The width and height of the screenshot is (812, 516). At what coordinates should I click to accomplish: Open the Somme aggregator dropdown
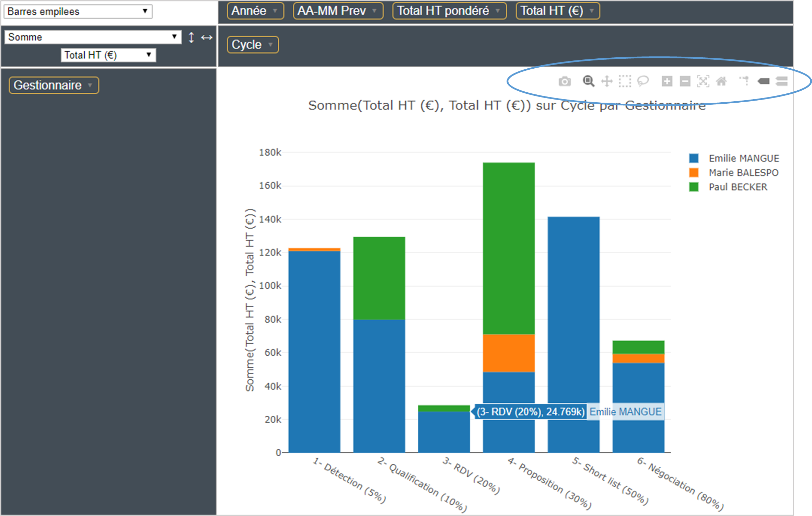click(93, 37)
